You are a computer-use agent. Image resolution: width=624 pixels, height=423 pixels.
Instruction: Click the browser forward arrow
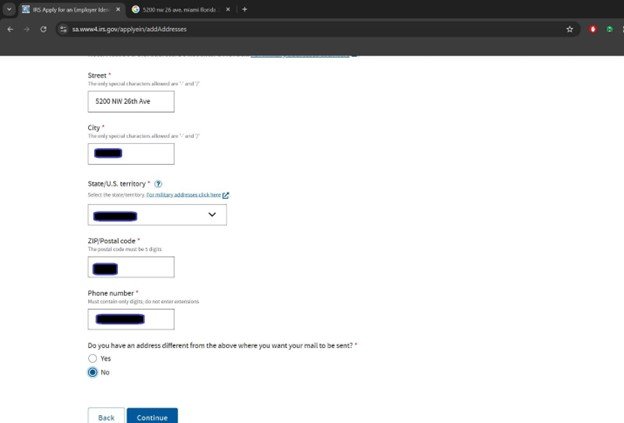coord(26,29)
